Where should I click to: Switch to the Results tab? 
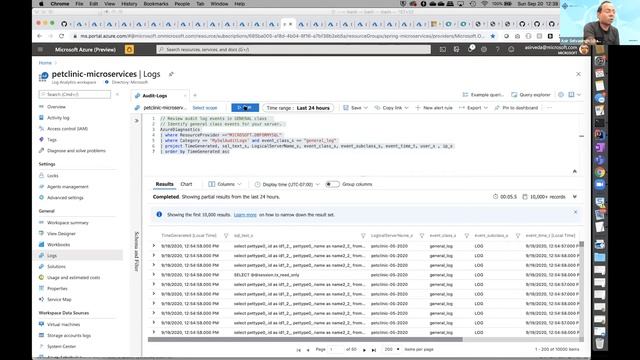164,184
